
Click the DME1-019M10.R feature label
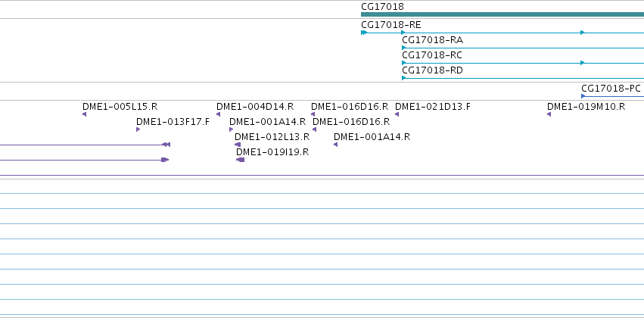pos(586,107)
